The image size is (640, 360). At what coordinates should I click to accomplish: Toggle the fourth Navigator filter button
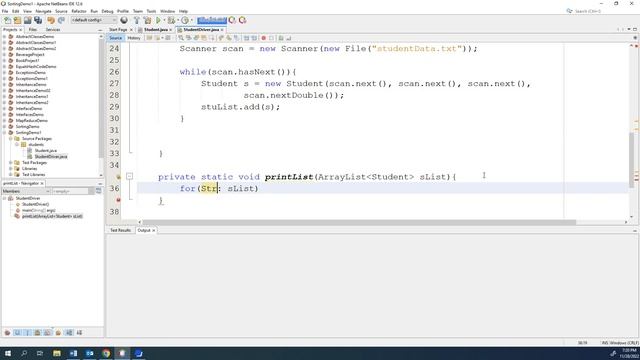(38, 333)
